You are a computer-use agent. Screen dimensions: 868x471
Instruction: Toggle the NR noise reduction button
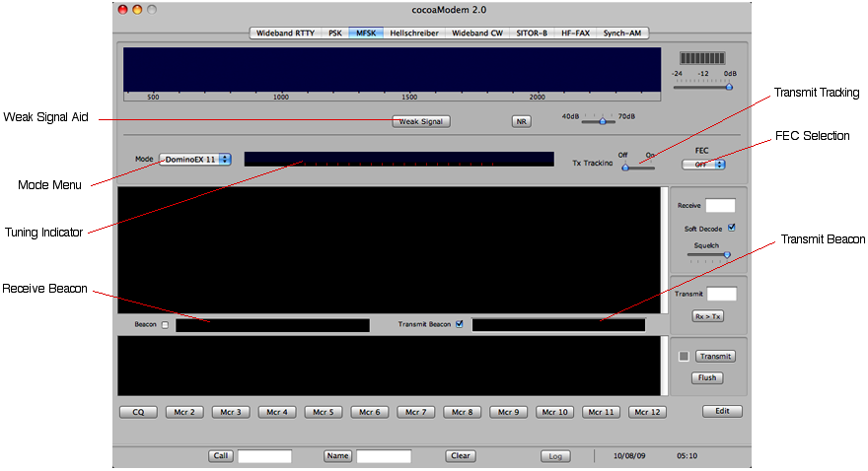click(x=522, y=121)
